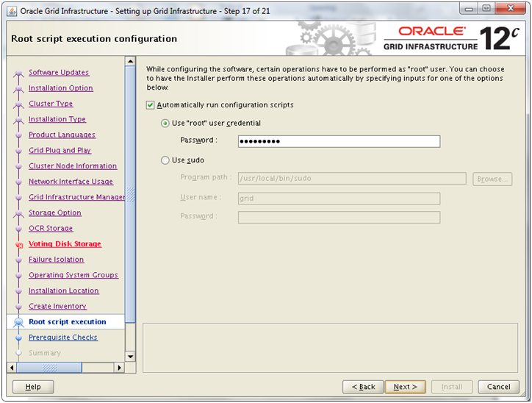Screen dimensions: 532x403
Task: Click the step list vertical scrollbar thumb
Action: (x=130, y=194)
